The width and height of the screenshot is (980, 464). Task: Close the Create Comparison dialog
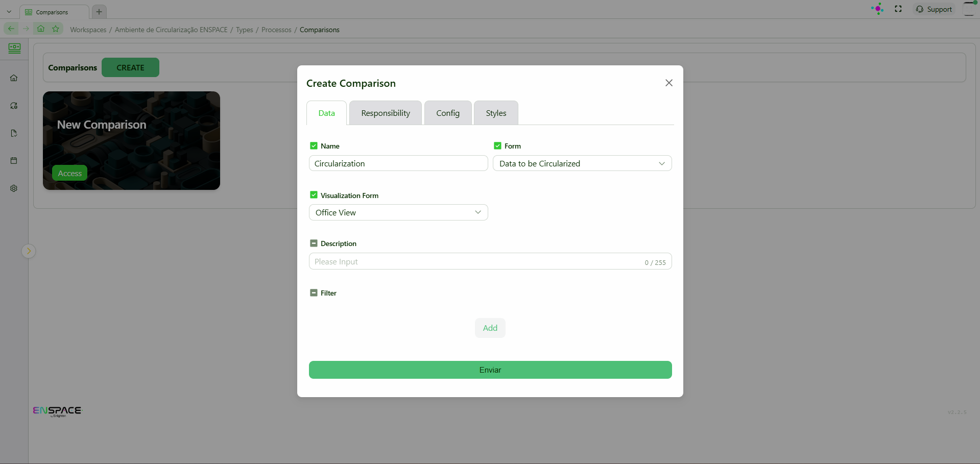click(669, 83)
